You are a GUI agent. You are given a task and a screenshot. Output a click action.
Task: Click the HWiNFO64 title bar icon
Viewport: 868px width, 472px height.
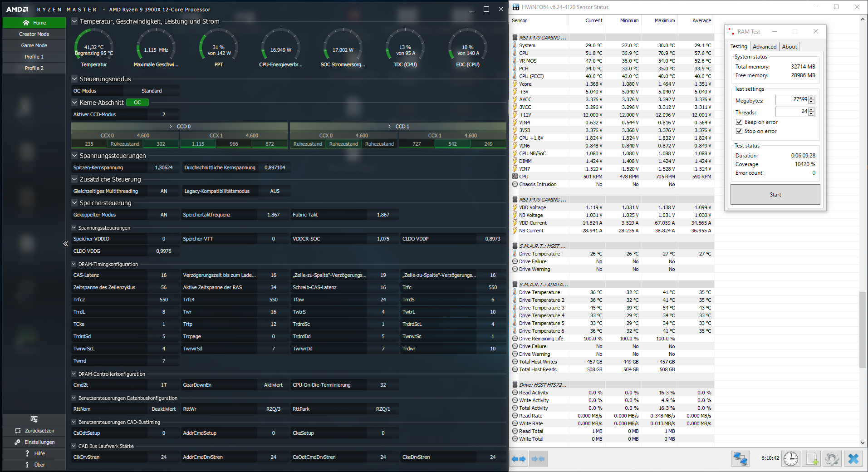tap(516, 7)
